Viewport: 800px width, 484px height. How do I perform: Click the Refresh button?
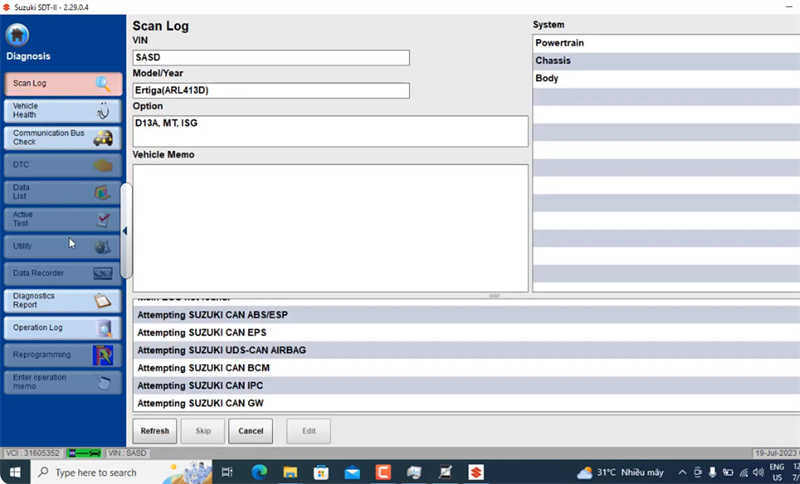tap(155, 431)
